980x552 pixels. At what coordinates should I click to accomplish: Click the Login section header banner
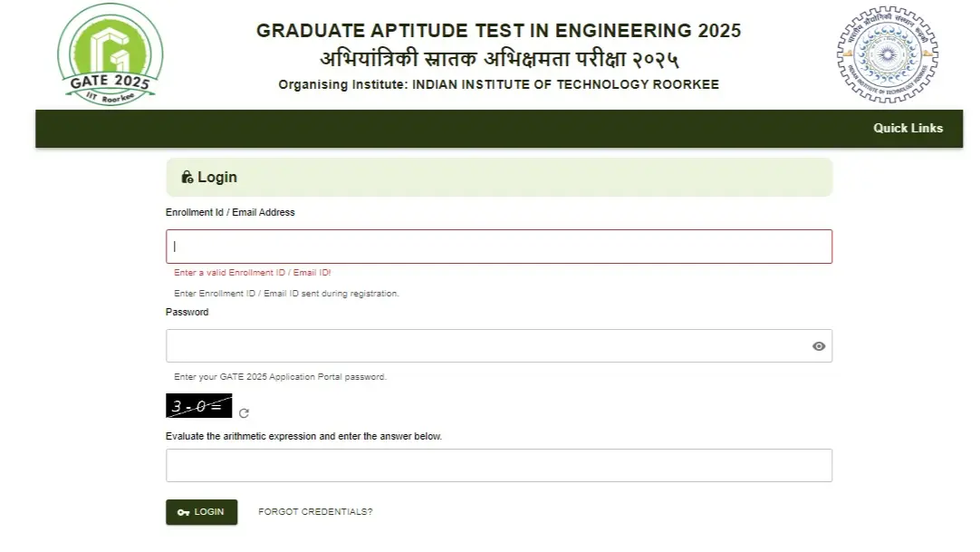pos(498,177)
